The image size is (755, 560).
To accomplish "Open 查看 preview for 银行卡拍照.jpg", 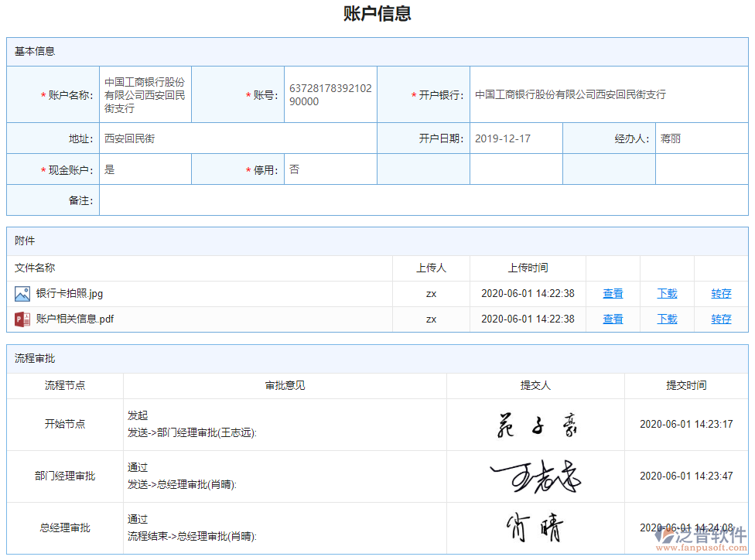I will 613,293.
